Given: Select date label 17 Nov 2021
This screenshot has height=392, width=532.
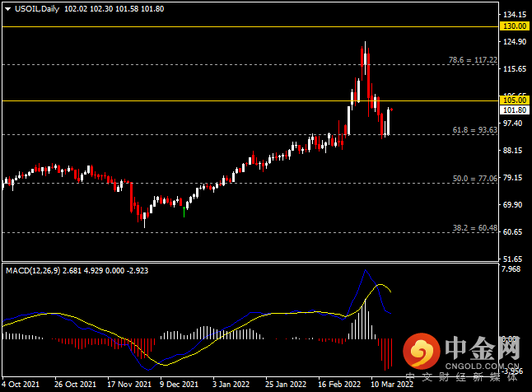Looking at the screenshot, I should 129,385.
